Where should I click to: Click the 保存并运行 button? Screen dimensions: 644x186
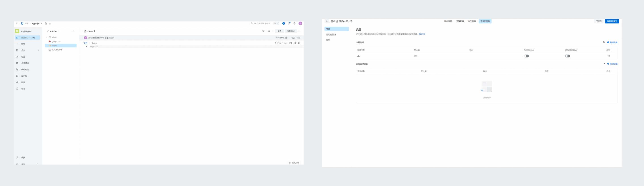click(612, 21)
